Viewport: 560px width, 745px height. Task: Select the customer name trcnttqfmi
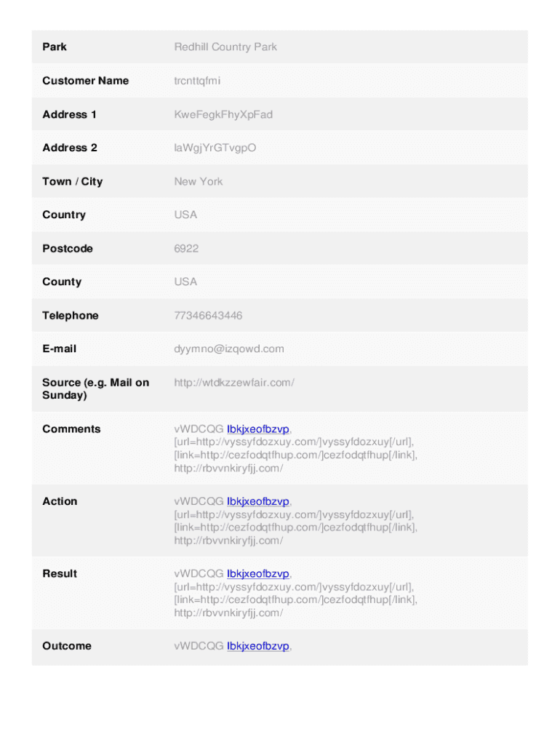[x=197, y=81]
